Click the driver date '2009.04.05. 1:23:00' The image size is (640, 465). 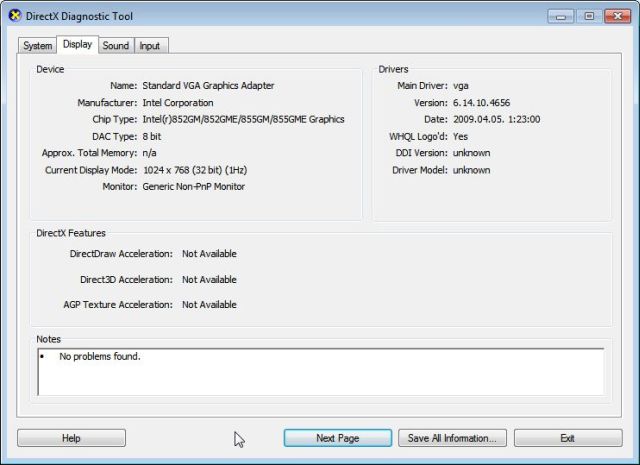[x=496, y=119]
